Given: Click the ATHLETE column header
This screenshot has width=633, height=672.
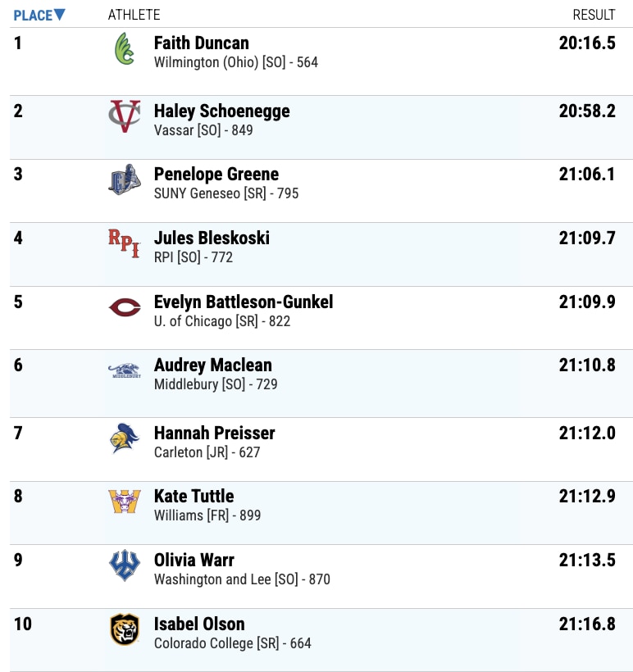Looking at the screenshot, I should pos(134,15).
